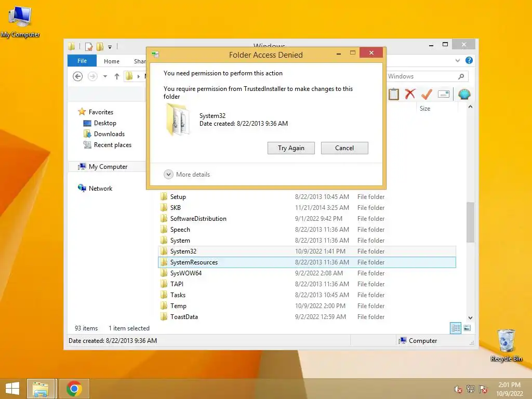Screen dimensions: 532x399
Task: Click the taskbar clock showing 2:01 PM
Action: click(509, 389)
